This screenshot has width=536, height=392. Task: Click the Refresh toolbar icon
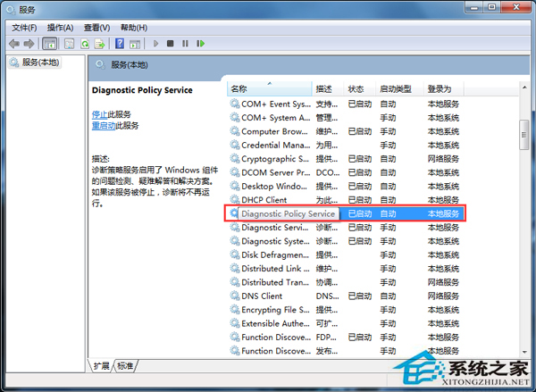pyautogui.click(x=85, y=44)
